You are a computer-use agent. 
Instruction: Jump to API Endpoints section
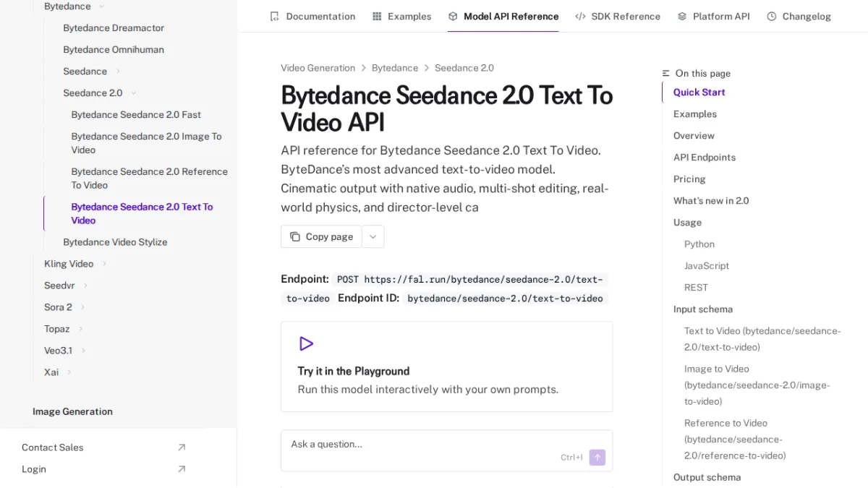[705, 158]
